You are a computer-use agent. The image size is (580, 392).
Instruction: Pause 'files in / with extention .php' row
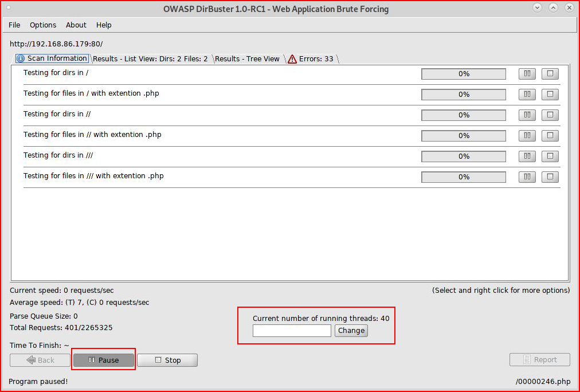point(527,95)
